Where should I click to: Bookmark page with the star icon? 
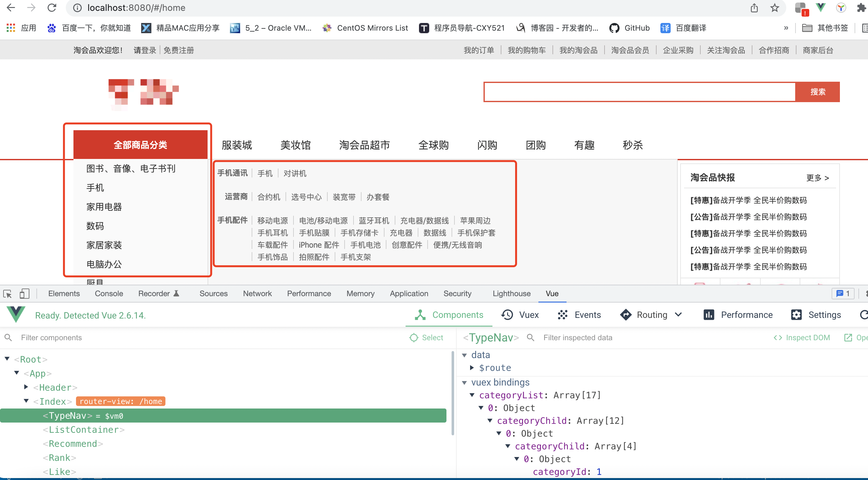pos(775,7)
